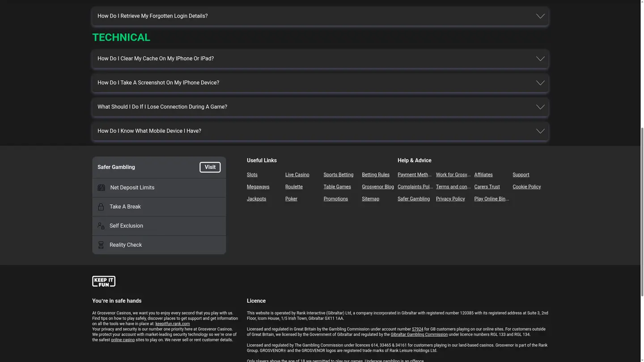This screenshot has width=644, height=362.
Task: Follow the Carers Trust link
Action: click(487, 187)
